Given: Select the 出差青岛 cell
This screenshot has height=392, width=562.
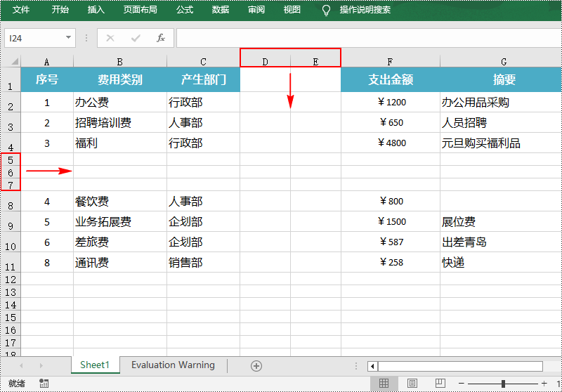Looking at the screenshot, I should tap(501, 242).
